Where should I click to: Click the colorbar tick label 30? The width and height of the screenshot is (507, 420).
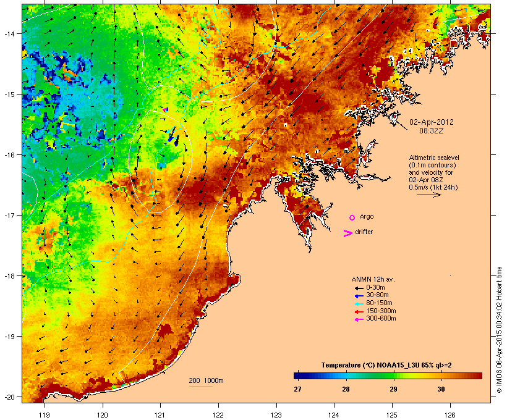point(441,389)
